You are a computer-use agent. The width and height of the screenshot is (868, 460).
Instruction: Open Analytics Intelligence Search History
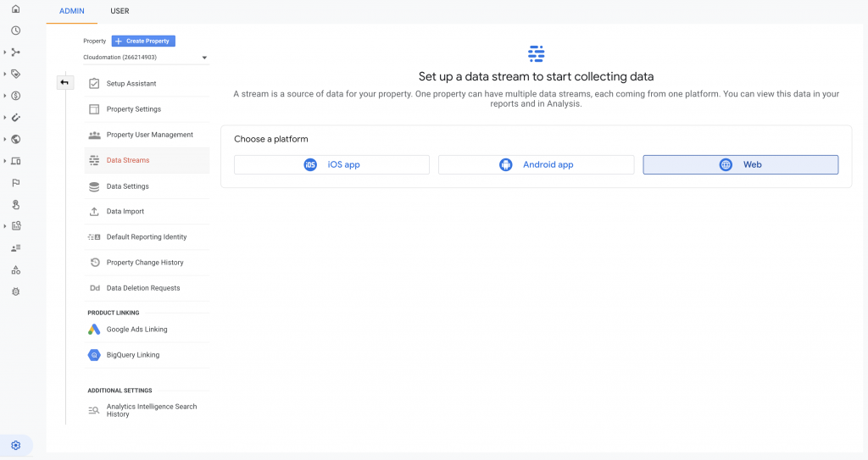(x=147, y=410)
